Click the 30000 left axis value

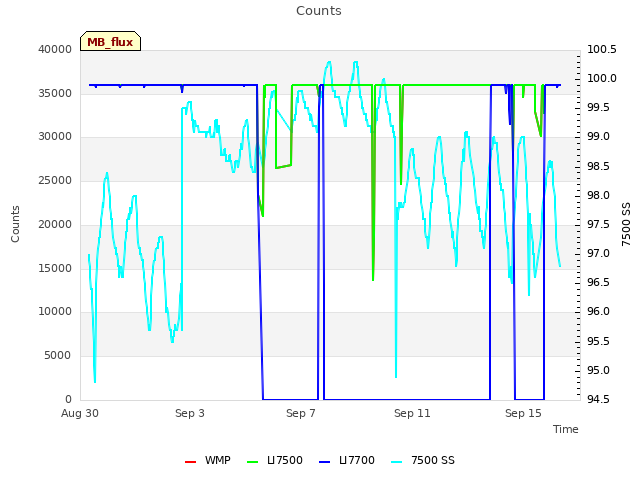pyautogui.click(x=55, y=137)
